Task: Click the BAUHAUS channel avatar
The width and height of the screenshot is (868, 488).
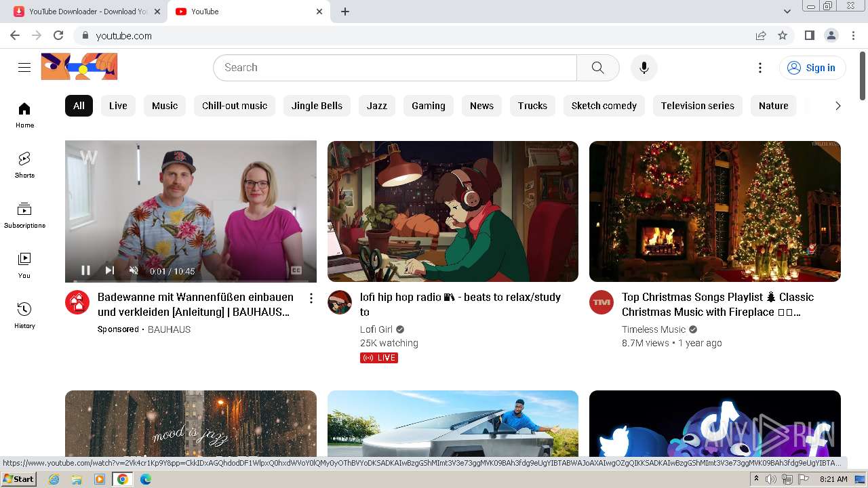Action: pyautogui.click(x=77, y=302)
